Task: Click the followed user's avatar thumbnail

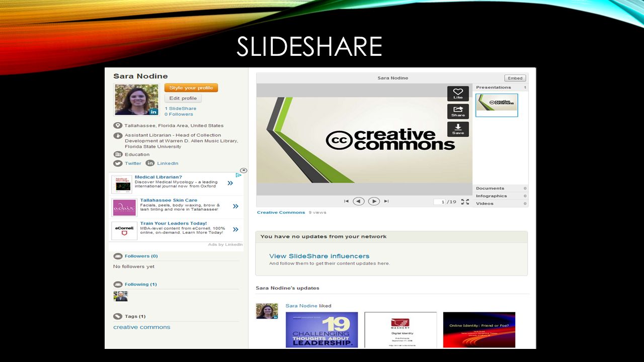Action: click(121, 296)
